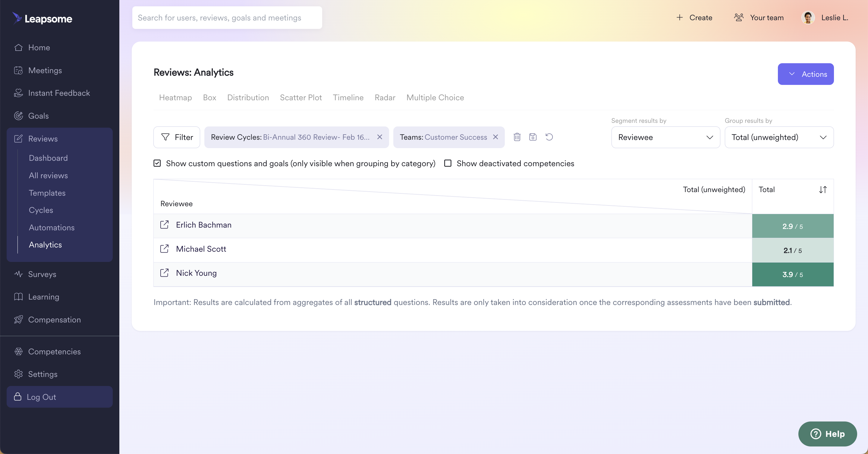The image size is (868, 454).
Task: Click the Surveys pulse icon
Action: pyautogui.click(x=18, y=274)
